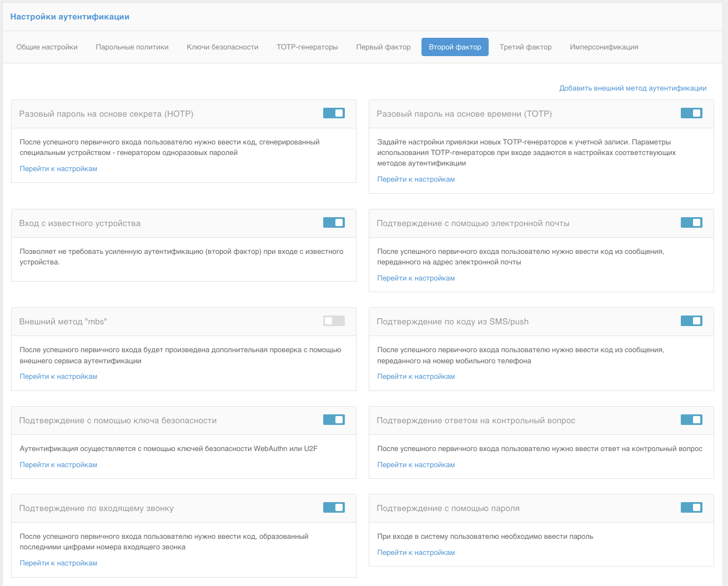
Task: Disable incoming call confirmation toggle
Action: 334,508
